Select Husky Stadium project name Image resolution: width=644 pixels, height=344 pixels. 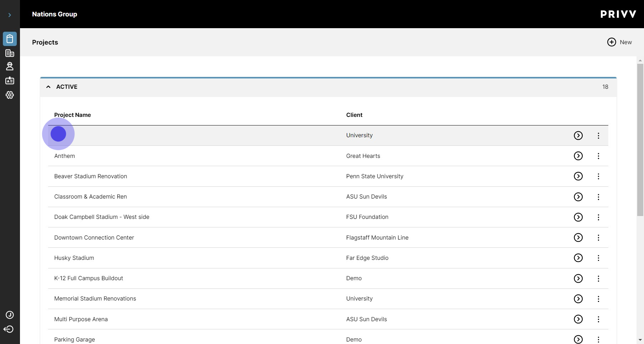74,258
